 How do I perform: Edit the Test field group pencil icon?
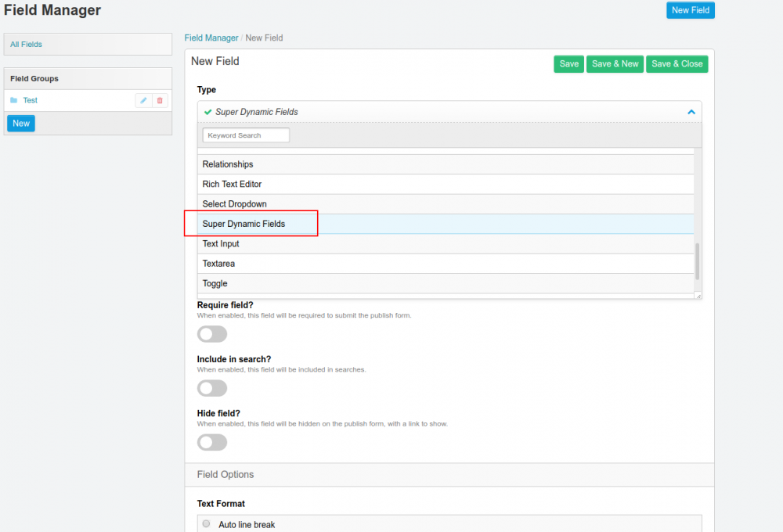tap(143, 100)
